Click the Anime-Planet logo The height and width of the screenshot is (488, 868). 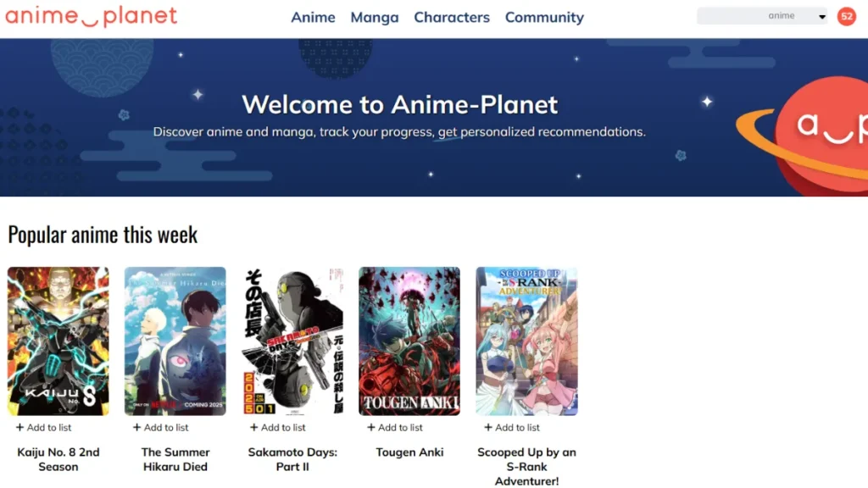[x=91, y=15]
